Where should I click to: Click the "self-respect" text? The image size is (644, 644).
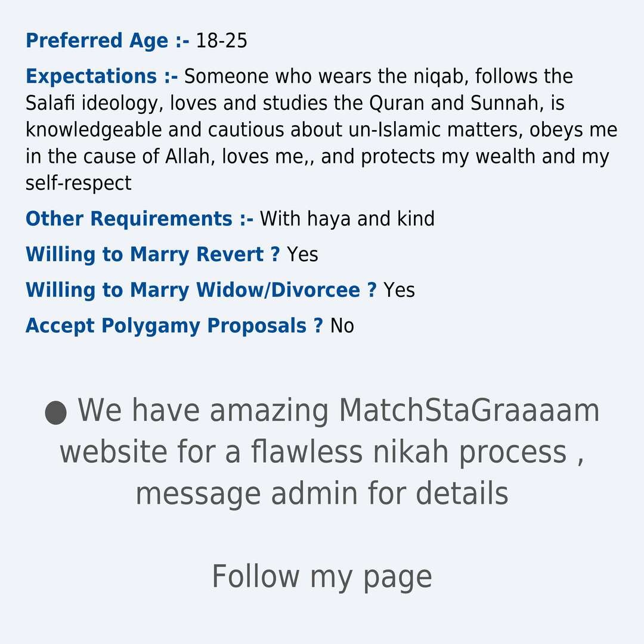pos(78,183)
